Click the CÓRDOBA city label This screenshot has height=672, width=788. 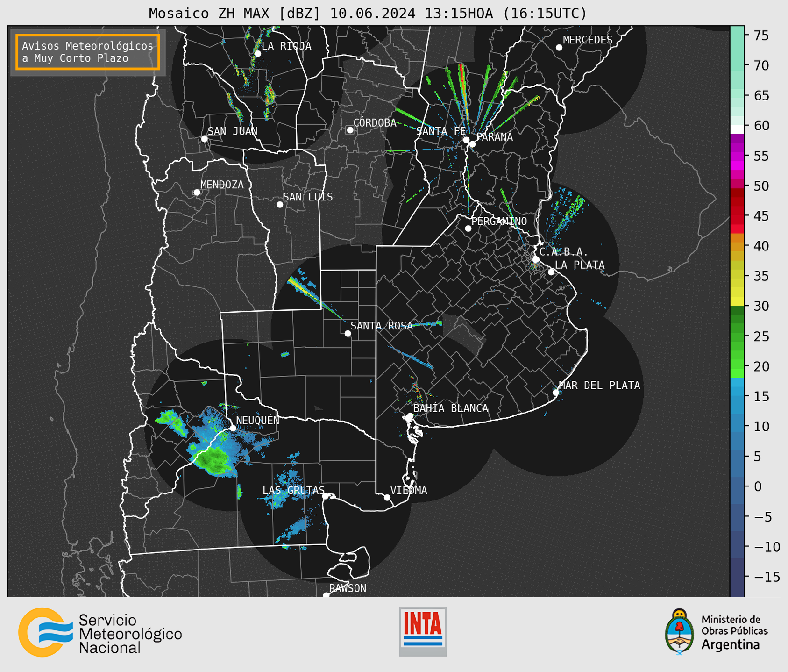pyautogui.click(x=375, y=123)
